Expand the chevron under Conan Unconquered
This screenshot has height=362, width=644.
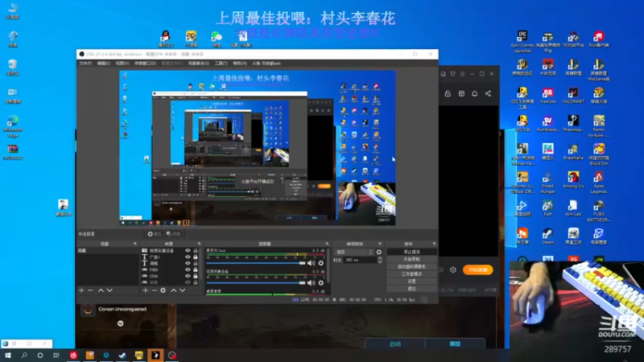(120, 323)
